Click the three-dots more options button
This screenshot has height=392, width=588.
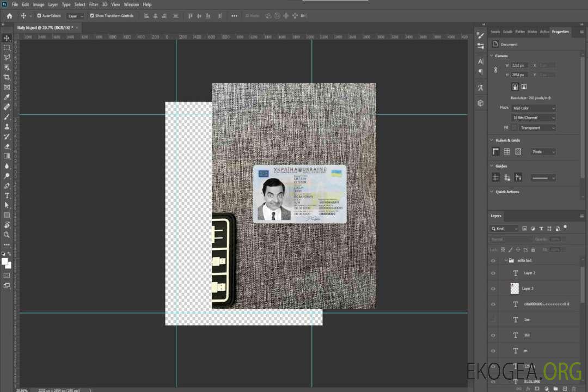click(234, 16)
